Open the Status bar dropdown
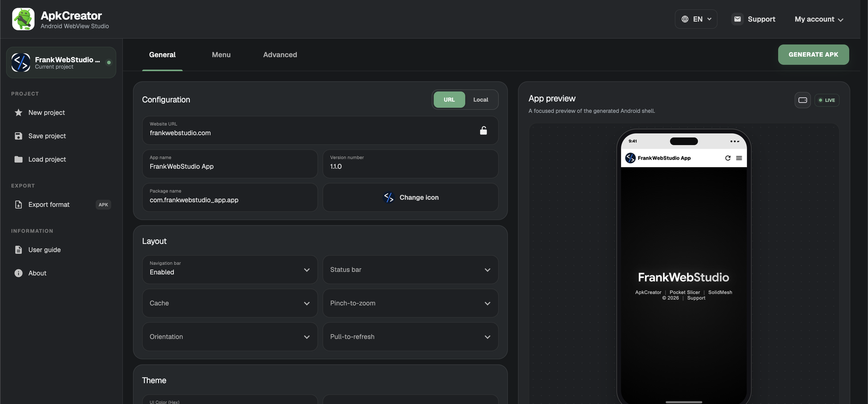The height and width of the screenshot is (404, 868). (x=411, y=269)
